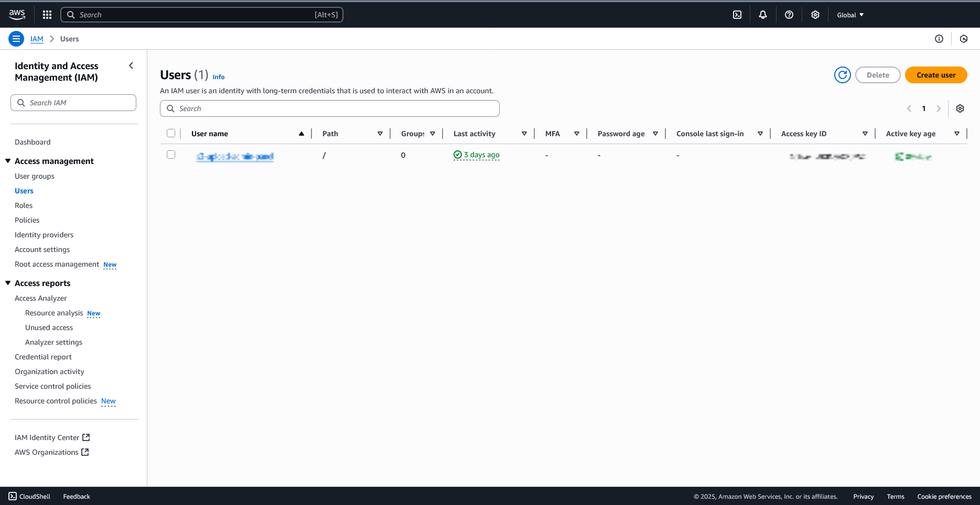The height and width of the screenshot is (505, 980).
Task: Click the users table search field
Action: click(330, 108)
